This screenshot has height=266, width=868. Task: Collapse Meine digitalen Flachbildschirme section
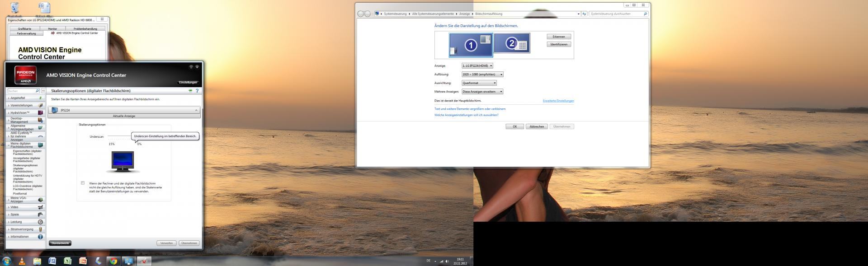tap(25, 145)
